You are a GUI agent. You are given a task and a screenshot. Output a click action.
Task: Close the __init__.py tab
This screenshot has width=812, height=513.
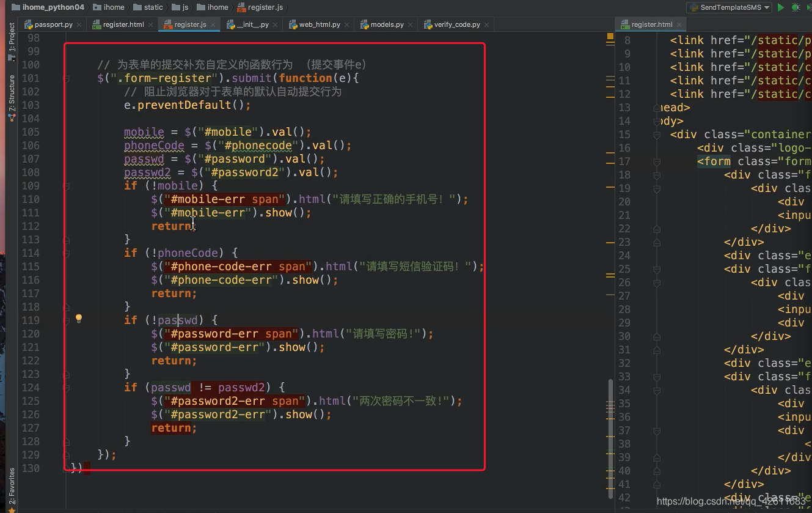[276, 25]
